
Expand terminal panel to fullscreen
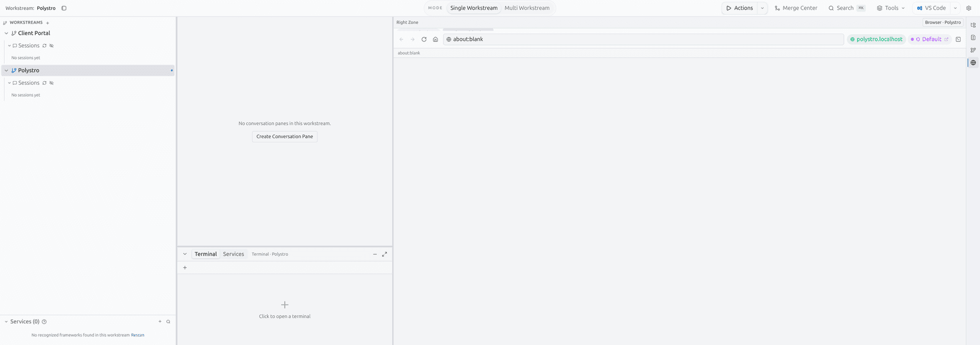[384, 254]
